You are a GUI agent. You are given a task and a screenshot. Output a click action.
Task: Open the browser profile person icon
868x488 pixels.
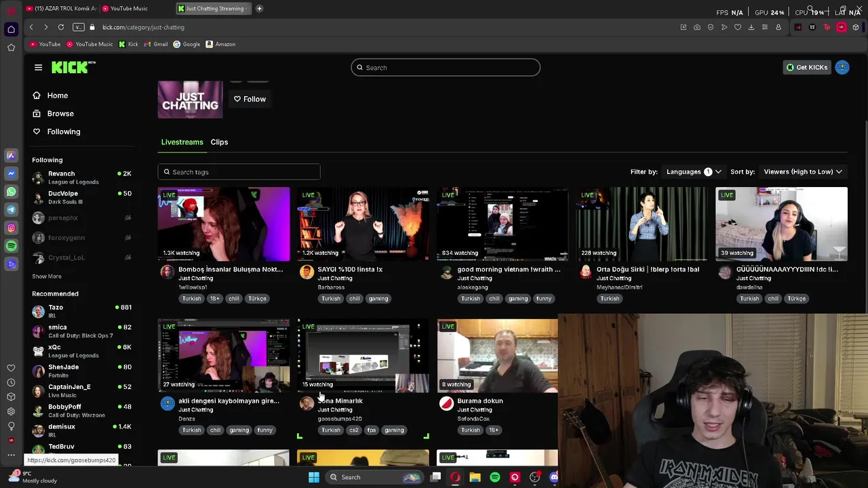point(778,27)
